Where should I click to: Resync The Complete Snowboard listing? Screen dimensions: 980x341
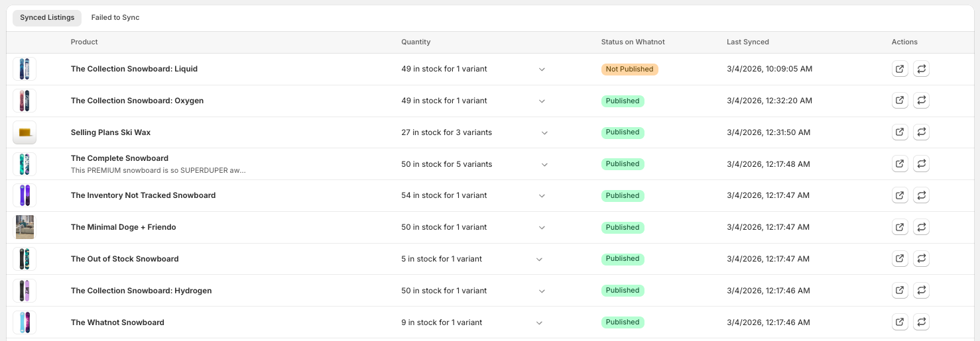921,164
